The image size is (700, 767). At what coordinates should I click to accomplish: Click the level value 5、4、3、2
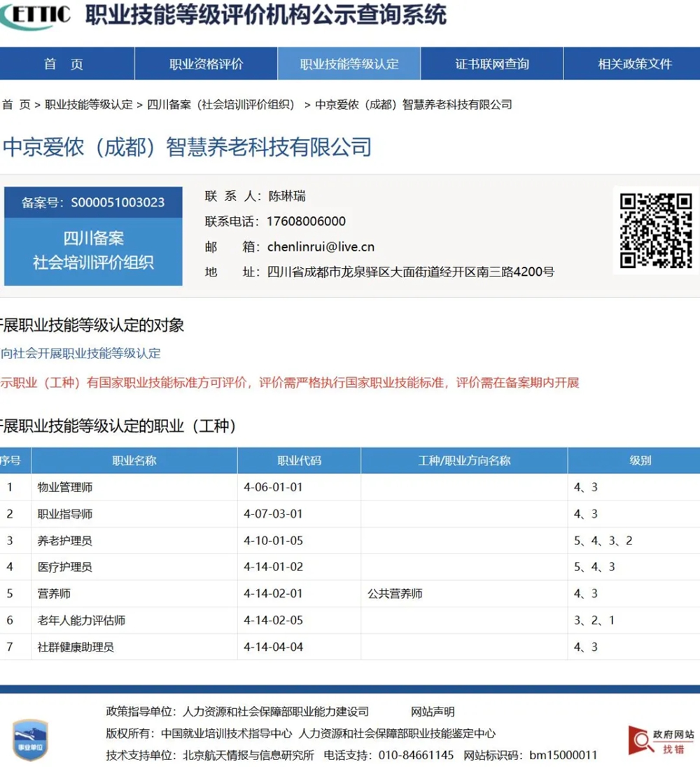(x=603, y=540)
